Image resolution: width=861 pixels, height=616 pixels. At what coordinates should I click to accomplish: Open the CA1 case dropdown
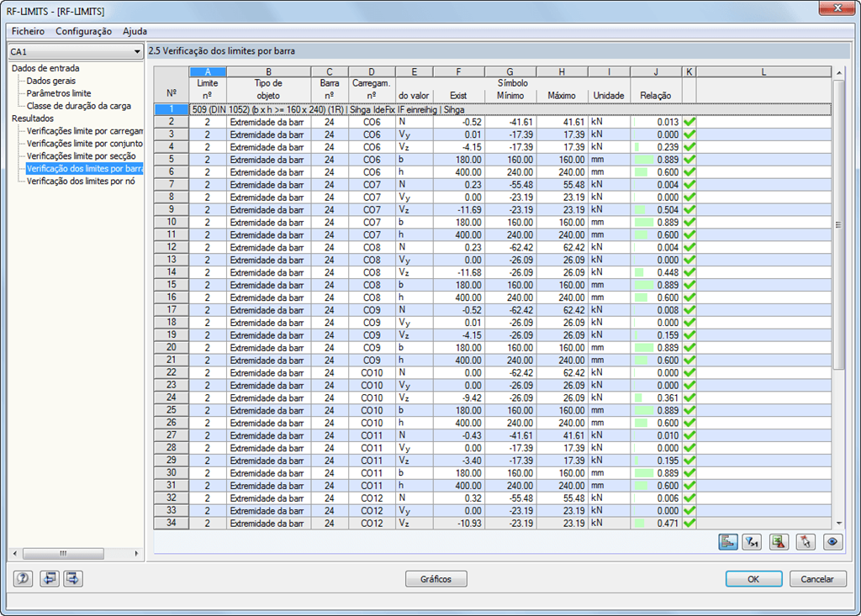(x=75, y=51)
